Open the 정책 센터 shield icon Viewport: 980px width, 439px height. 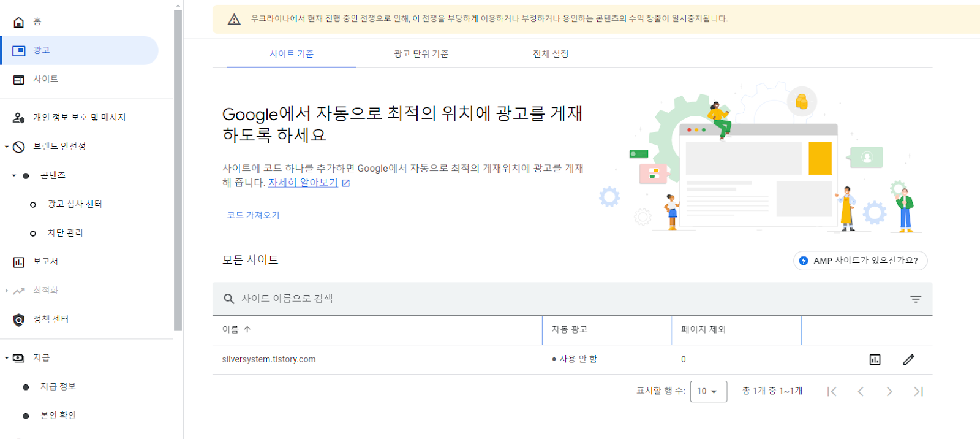click(19, 319)
